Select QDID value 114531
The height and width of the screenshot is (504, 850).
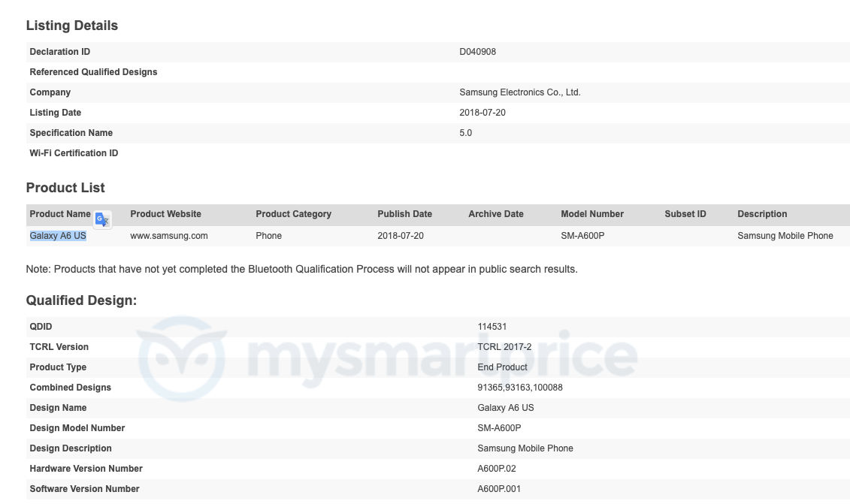pos(492,327)
